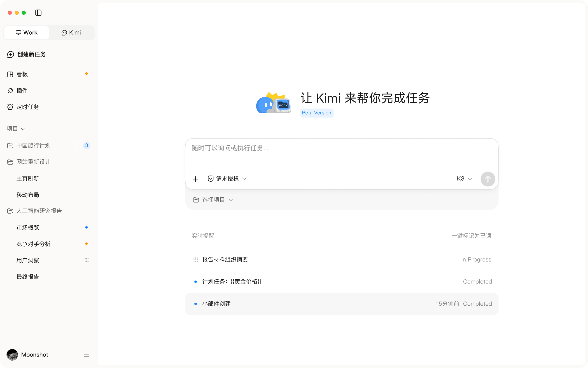
Task: Open the K3 model selector dropdown
Action: (464, 179)
